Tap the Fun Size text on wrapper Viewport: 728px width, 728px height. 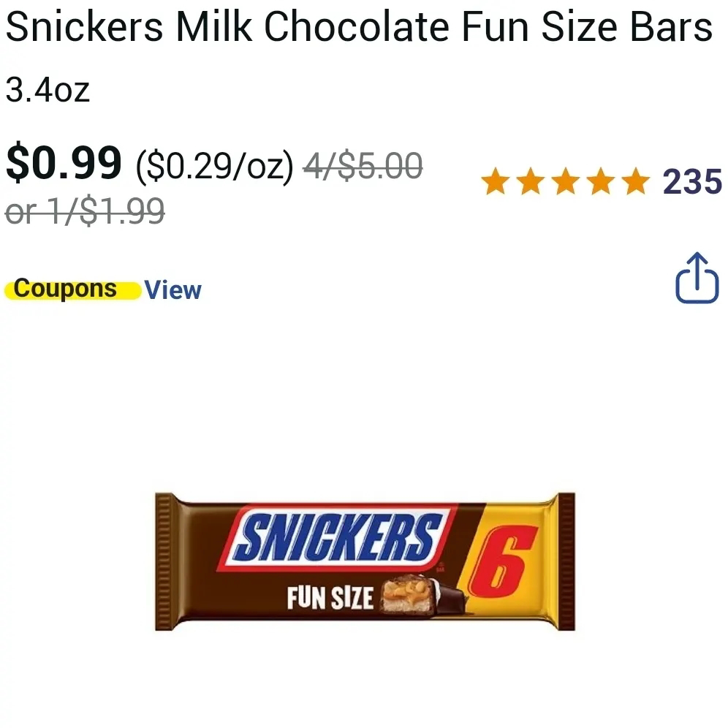(x=330, y=598)
